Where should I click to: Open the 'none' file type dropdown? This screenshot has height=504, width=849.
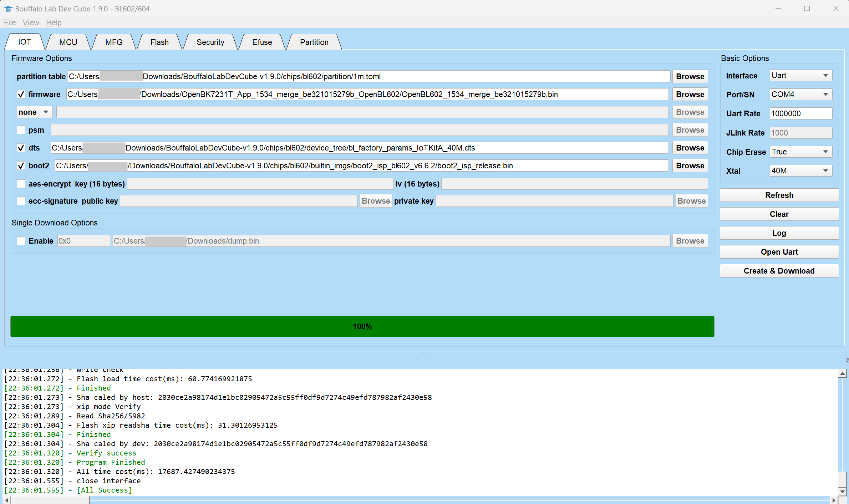click(34, 112)
